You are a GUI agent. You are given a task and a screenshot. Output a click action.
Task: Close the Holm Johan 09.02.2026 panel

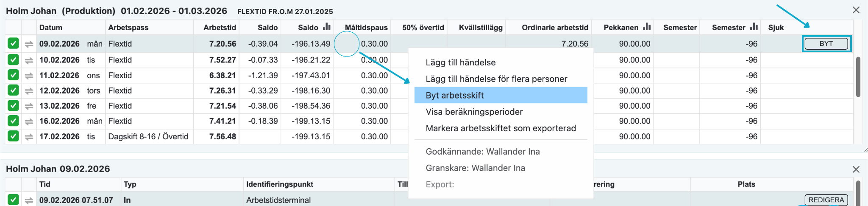(x=856, y=169)
